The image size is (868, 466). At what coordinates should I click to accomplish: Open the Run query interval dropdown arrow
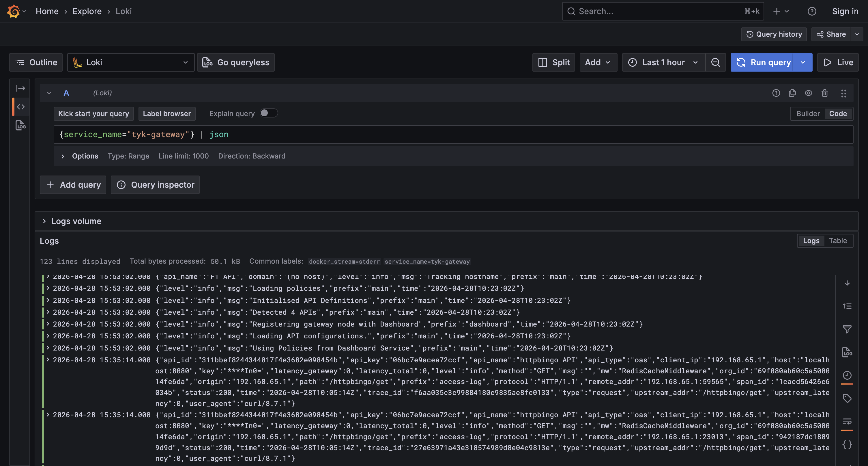tap(802, 62)
